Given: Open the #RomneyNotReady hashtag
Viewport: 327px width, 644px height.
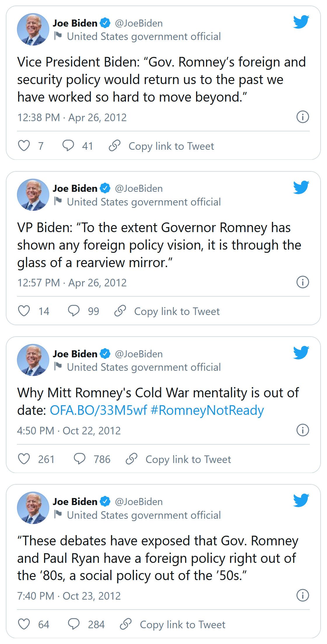Looking at the screenshot, I should tap(207, 410).
